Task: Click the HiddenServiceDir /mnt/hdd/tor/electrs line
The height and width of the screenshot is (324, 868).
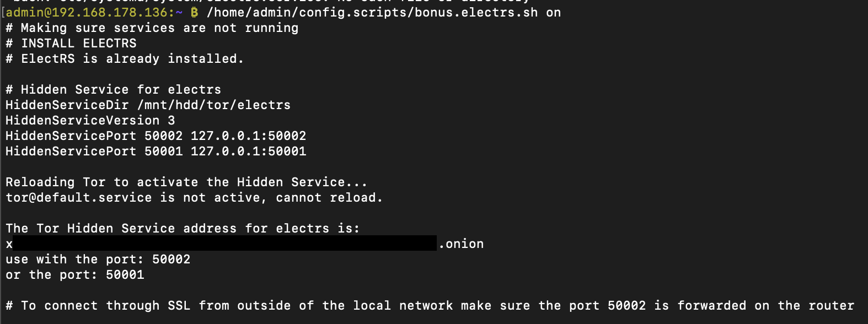Action: click(148, 105)
